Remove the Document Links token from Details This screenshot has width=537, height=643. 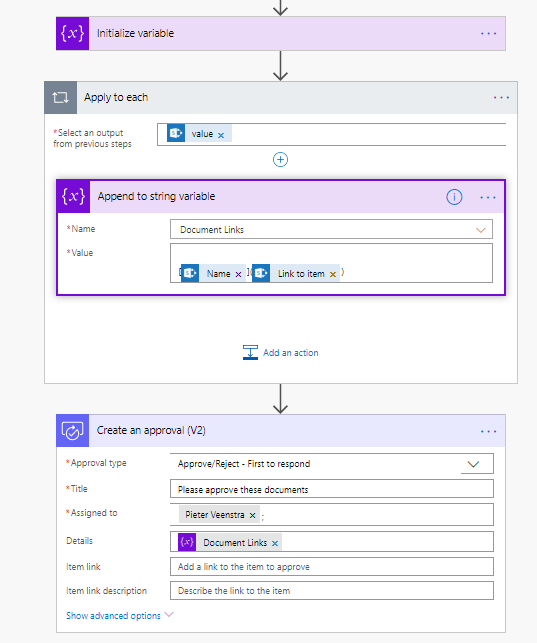tap(275, 543)
